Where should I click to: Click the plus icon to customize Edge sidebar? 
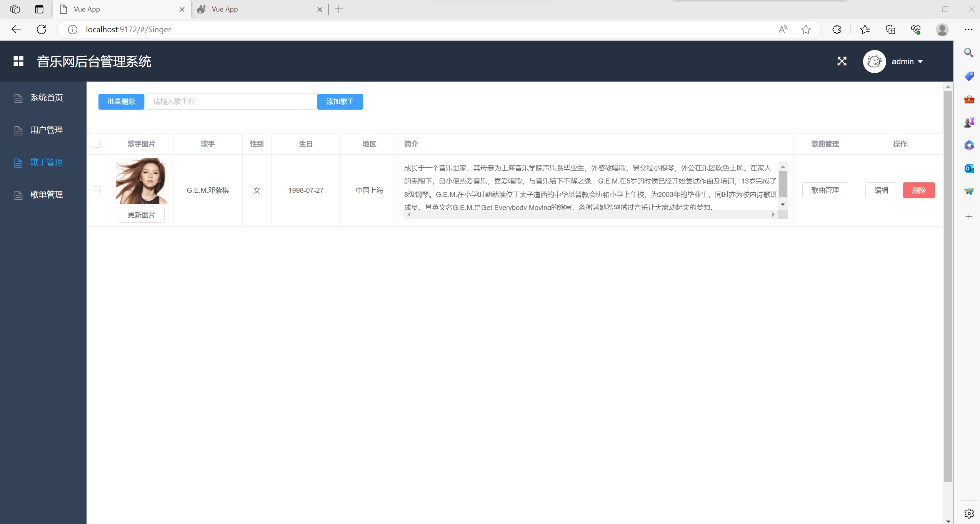(x=969, y=217)
